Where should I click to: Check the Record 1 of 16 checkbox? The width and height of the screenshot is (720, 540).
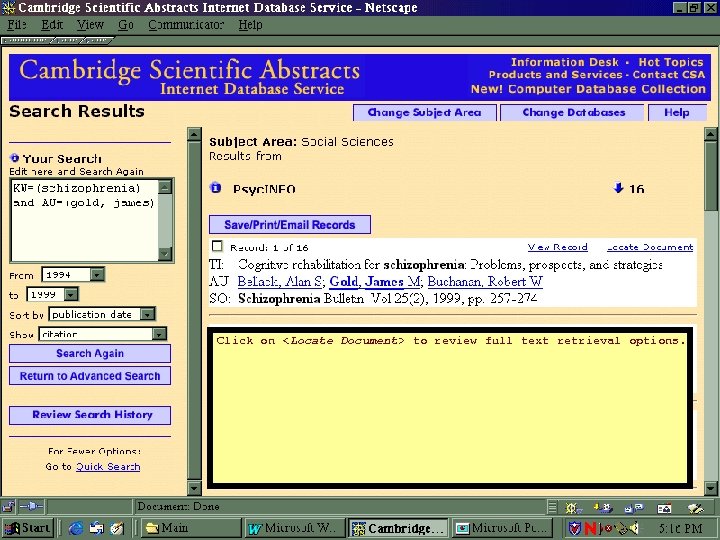217,247
